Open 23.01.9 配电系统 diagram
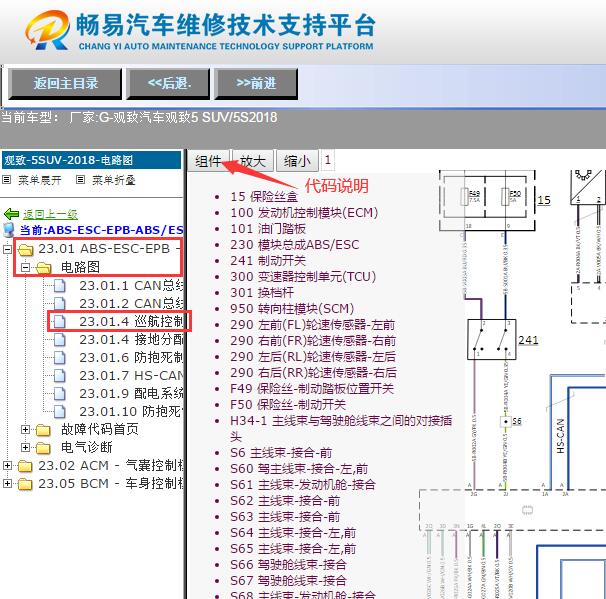The height and width of the screenshot is (599, 606). pyautogui.click(x=131, y=393)
